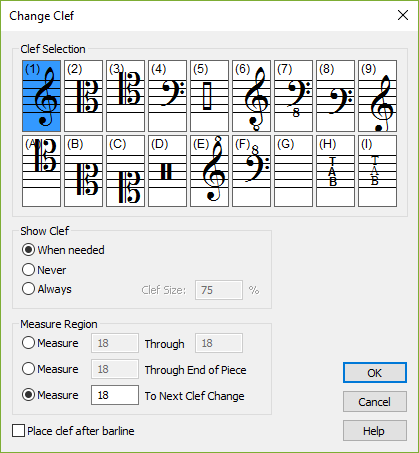Open Help for Change Clef
The width and height of the screenshot is (419, 453).
[x=375, y=431]
